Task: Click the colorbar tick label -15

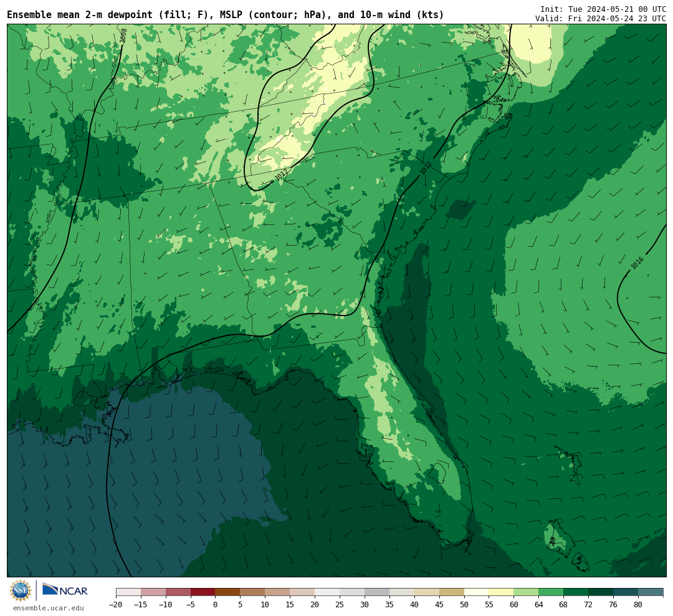Action: (141, 604)
